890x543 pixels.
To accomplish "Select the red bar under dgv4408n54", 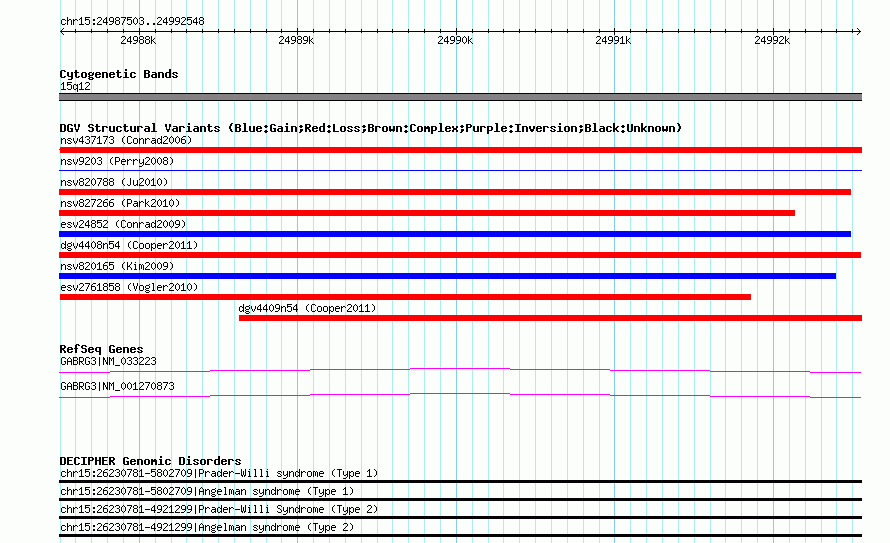I will tap(460, 255).
